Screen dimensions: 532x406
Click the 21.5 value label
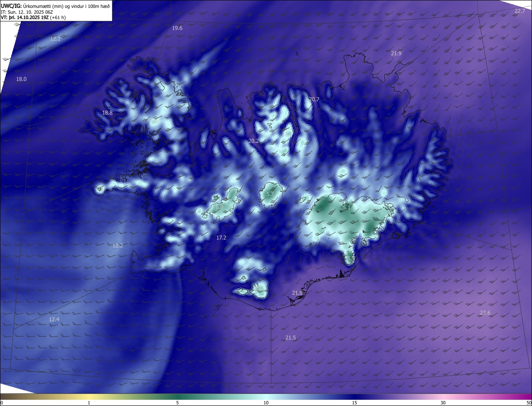point(291,338)
